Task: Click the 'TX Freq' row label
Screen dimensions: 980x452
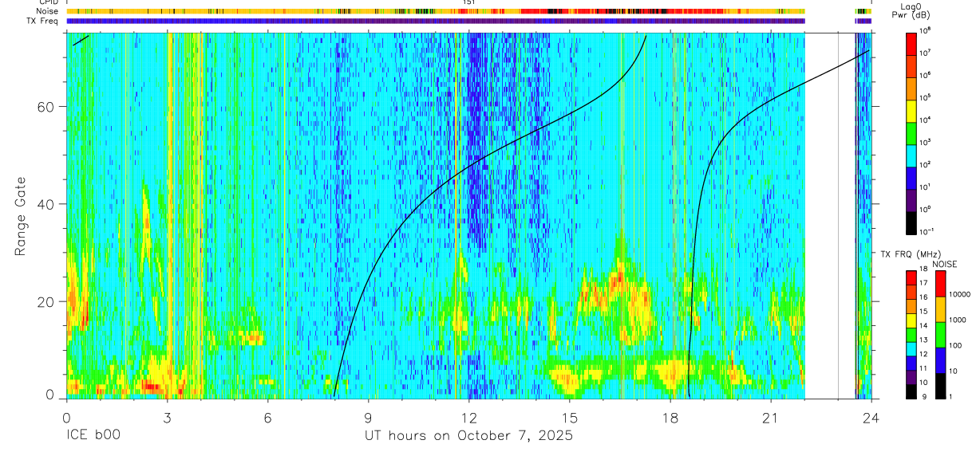Action: click(x=41, y=21)
